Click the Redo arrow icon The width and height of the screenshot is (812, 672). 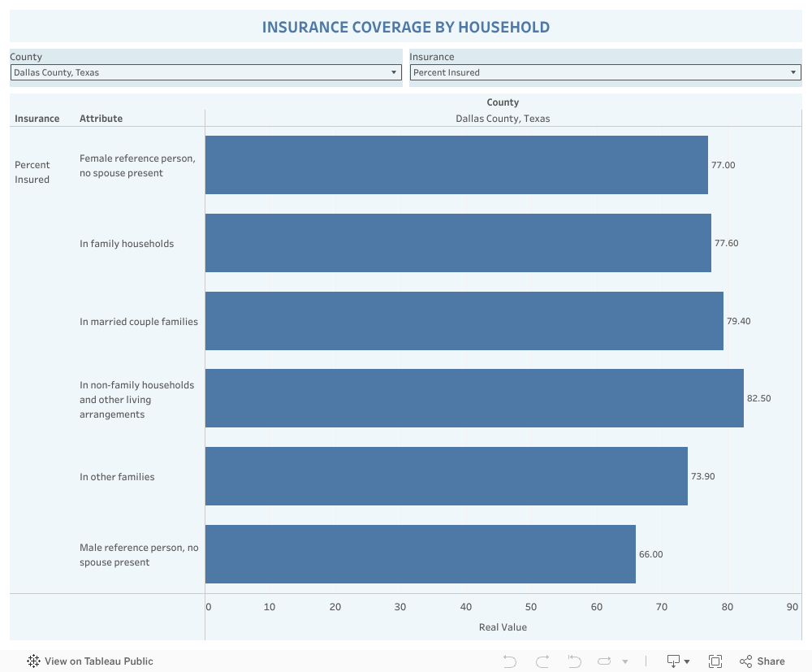pos(542,661)
